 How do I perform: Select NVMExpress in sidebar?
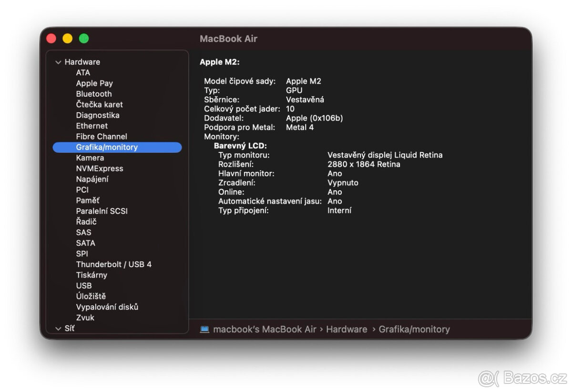click(100, 169)
